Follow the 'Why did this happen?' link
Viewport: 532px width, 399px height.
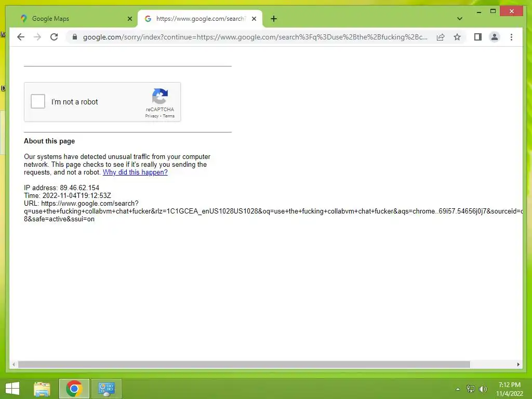[x=135, y=172]
